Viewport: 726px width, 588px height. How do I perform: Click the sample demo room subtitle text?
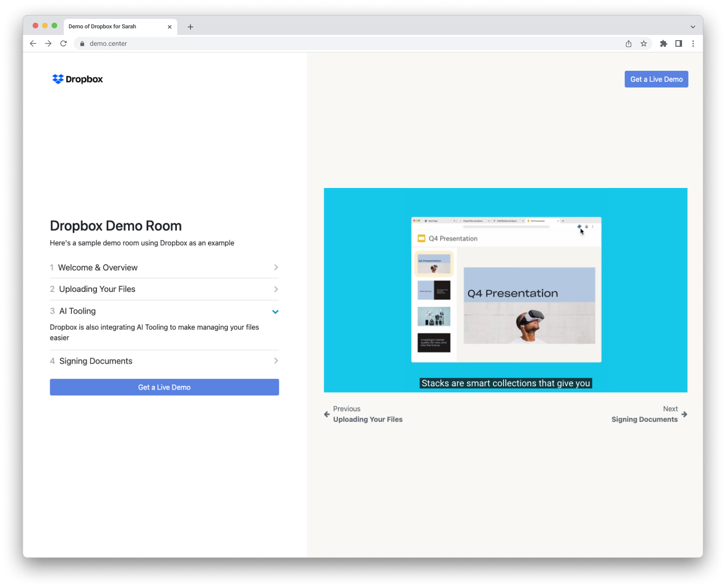pyautogui.click(x=142, y=243)
